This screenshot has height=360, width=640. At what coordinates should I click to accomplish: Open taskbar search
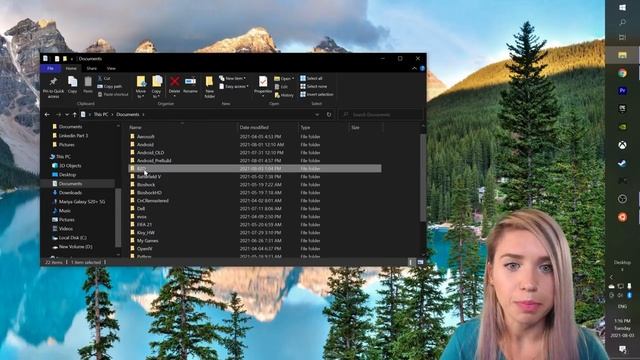(622, 22)
